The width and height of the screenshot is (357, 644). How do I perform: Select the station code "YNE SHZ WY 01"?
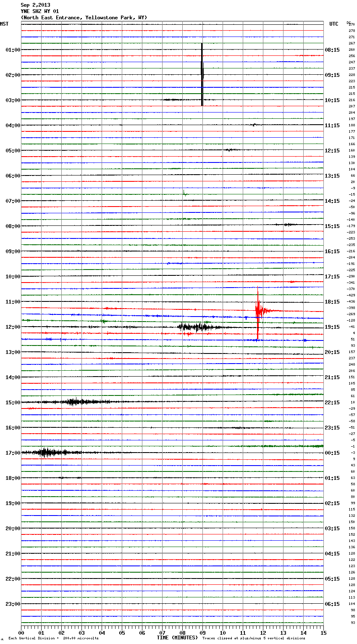click(40, 11)
